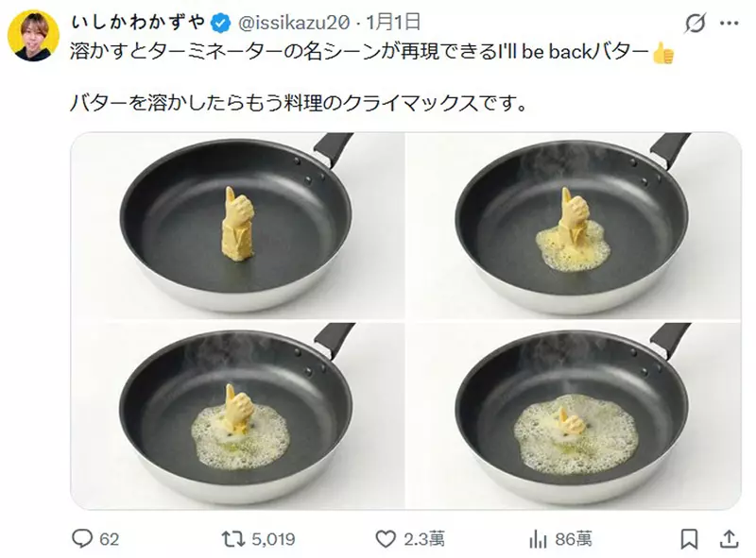756x558 pixels.
Task: Open the post options via the ellipsis
Action: tap(731, 23)
